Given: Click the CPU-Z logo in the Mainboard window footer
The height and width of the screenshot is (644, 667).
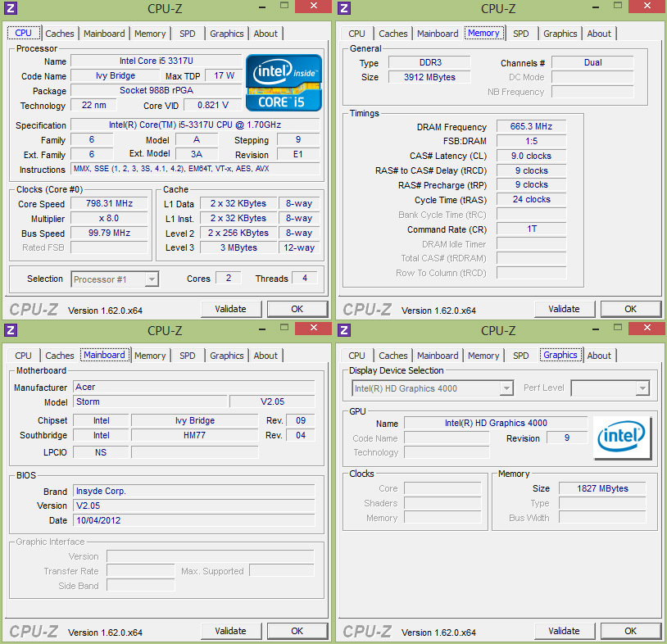Looking at the screenshot, I should [x=34, y=631].
